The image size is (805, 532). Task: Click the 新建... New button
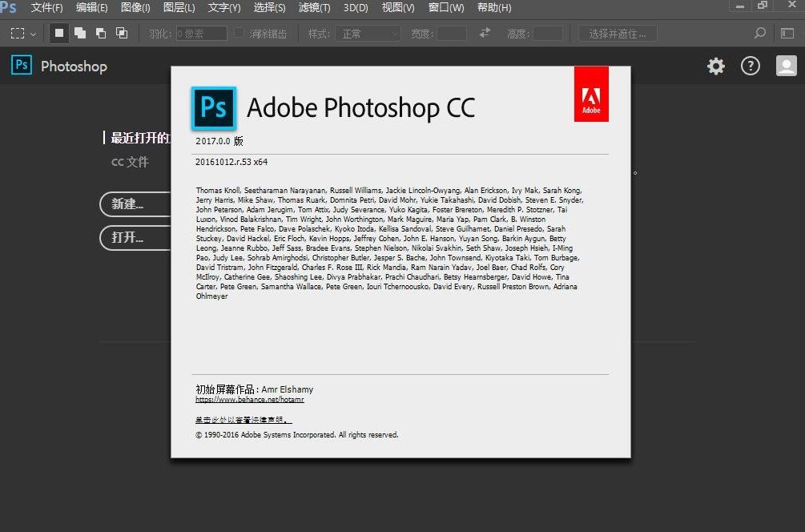(x=135, y=204)
